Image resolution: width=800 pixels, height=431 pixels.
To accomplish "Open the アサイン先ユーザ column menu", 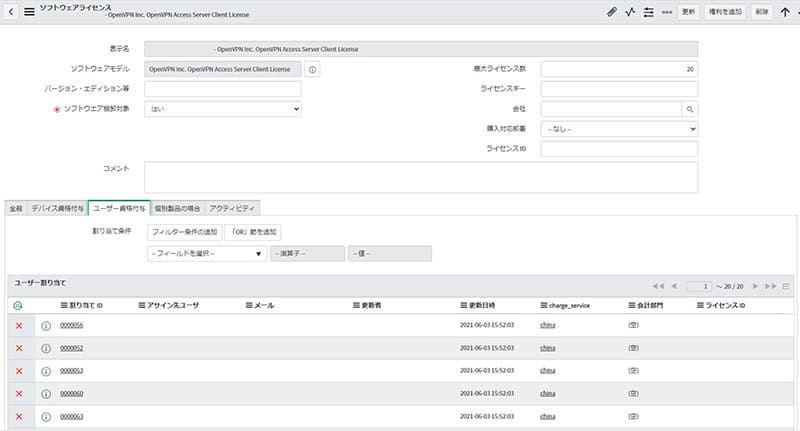I will (142, 306).
